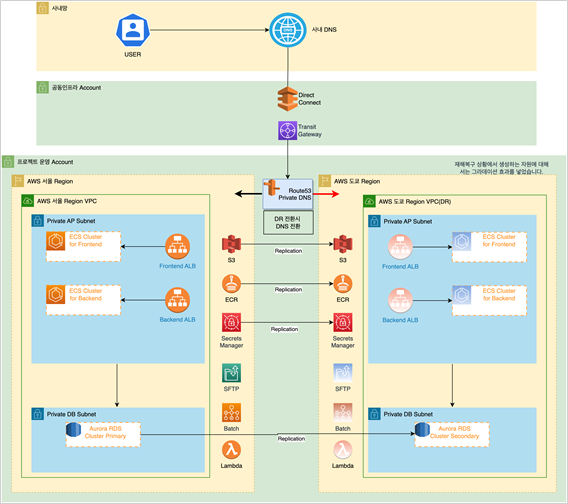
Task: Select the Transit Gateway text label
Action: click(x=310, y=130)
